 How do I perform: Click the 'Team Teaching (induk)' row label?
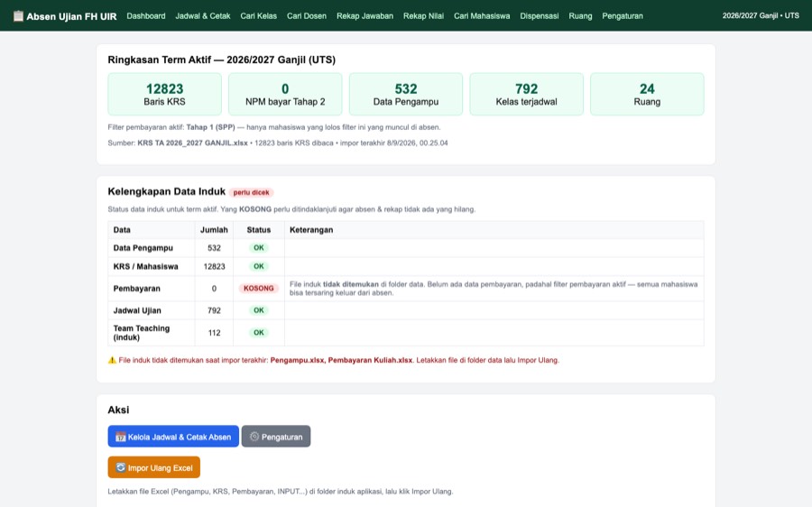tap(142, 333)
